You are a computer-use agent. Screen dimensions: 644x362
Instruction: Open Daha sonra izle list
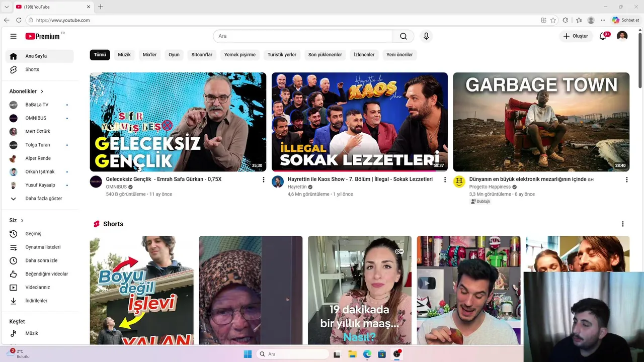[40, 260]
